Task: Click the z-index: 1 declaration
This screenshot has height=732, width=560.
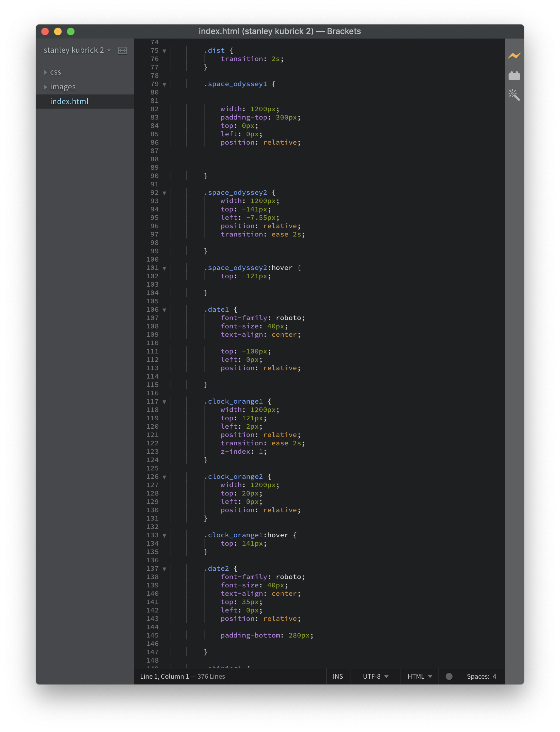Action: pos(243,451)
